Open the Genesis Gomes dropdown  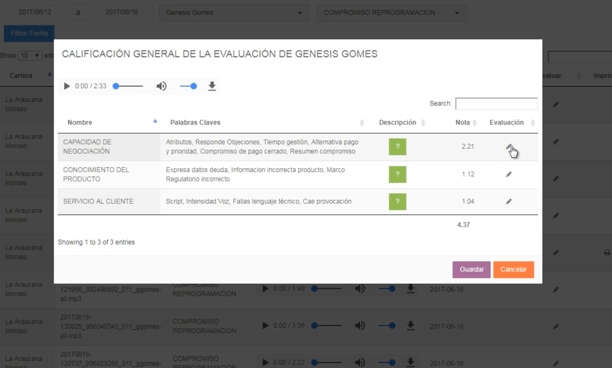coord(234,12)
